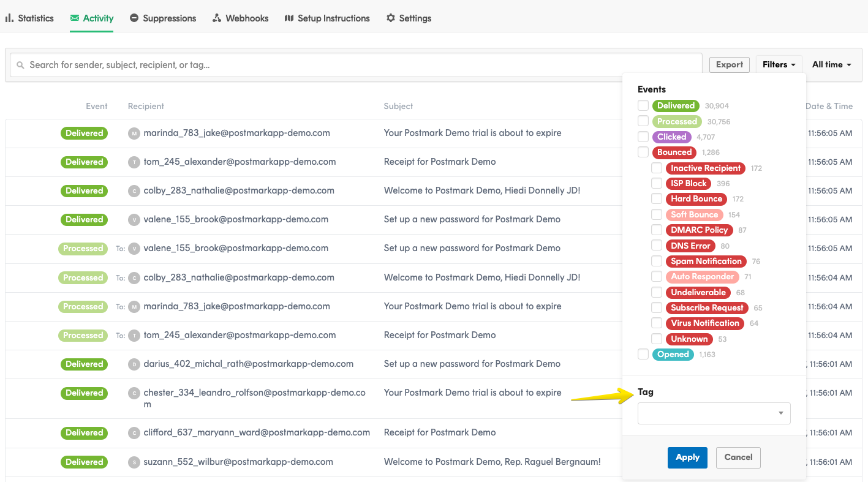
Task: Open the Tag dropdown selector
Action: (x=714, y=413)
